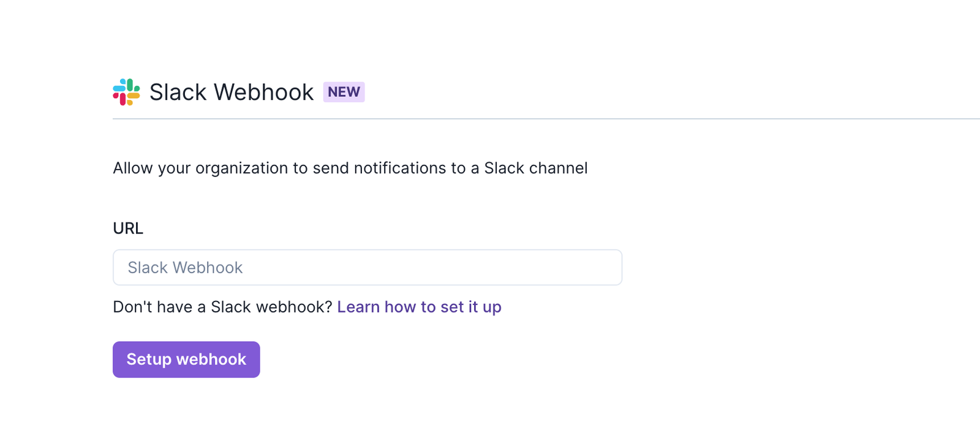Viewport: 980px width, 438px height.
Task: Click the Slack logo icon
Action: 126,92
